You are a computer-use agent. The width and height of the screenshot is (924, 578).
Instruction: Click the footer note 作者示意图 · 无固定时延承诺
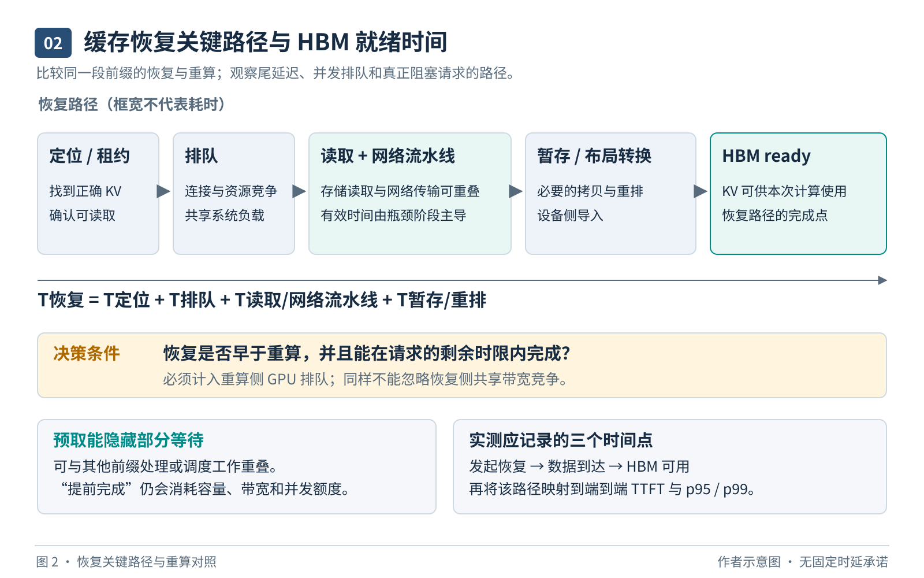pos(803,562)
